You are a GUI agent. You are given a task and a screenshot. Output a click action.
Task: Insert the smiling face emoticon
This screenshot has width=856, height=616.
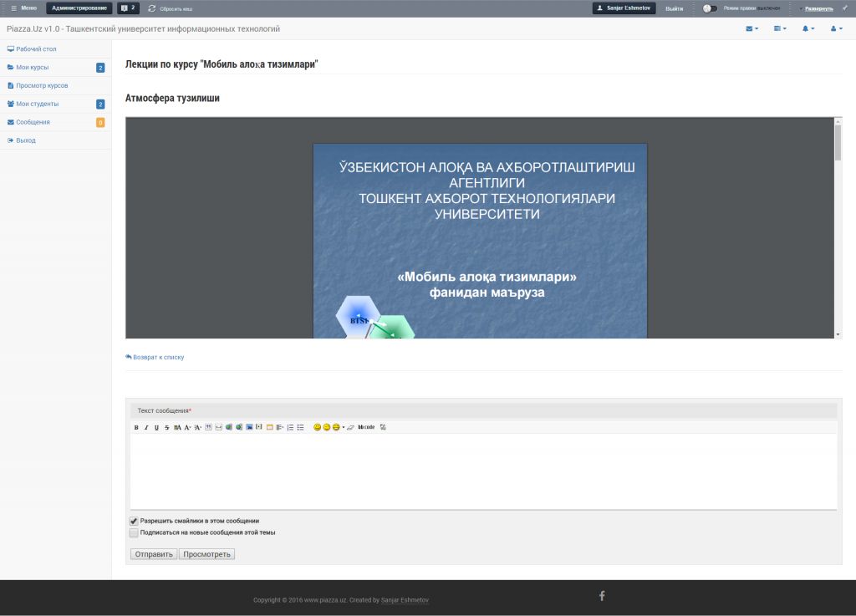[317, 427]
